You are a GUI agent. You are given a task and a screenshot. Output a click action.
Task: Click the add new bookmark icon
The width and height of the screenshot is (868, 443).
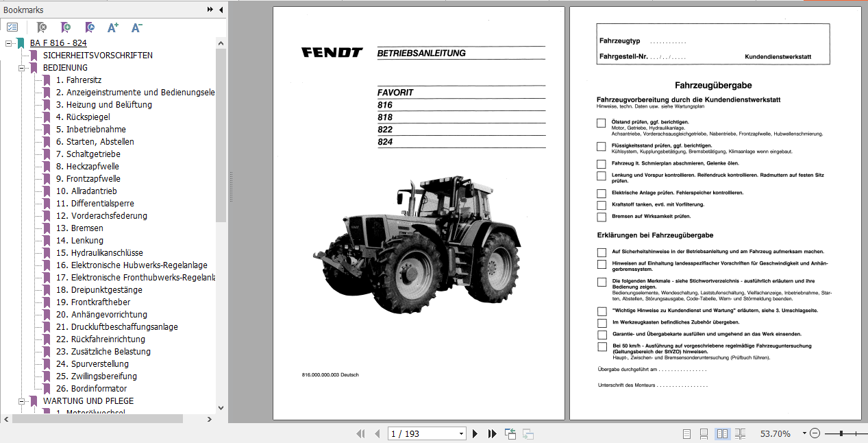point(66,27)
